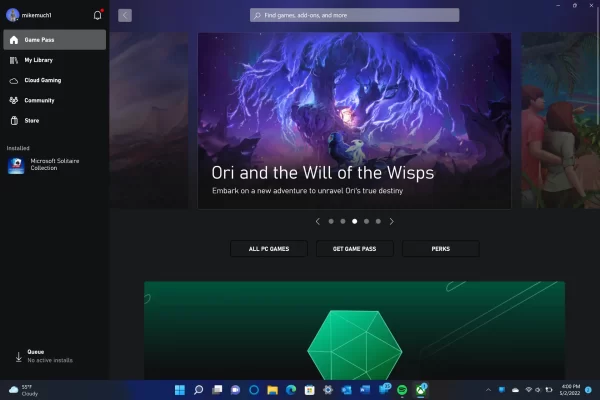
Task: Click GET GAME PASS button
Action: [354, 249]
